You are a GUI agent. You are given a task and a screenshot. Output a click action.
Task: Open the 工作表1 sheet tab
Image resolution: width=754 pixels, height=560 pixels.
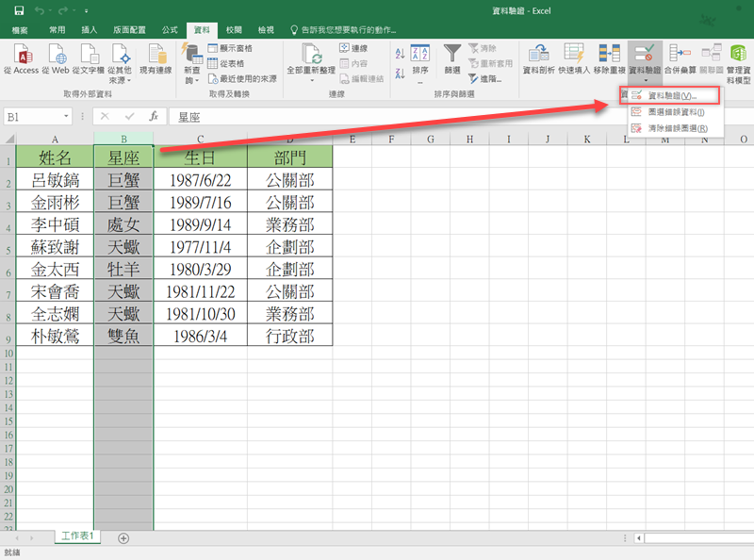click(x=78, y=536)
